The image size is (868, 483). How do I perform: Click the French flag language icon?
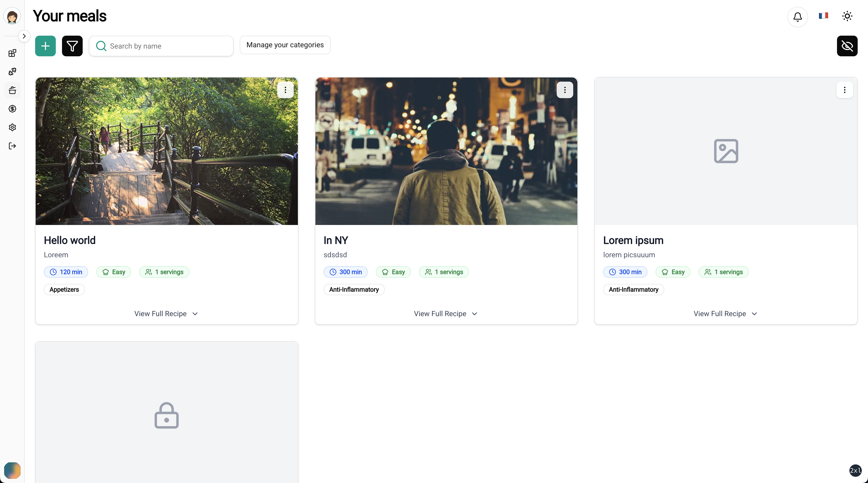pos(823,16)
